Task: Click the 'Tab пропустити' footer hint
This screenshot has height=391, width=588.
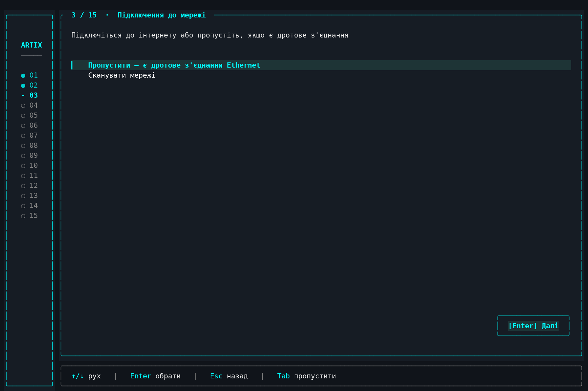Action: coord(307,376)
